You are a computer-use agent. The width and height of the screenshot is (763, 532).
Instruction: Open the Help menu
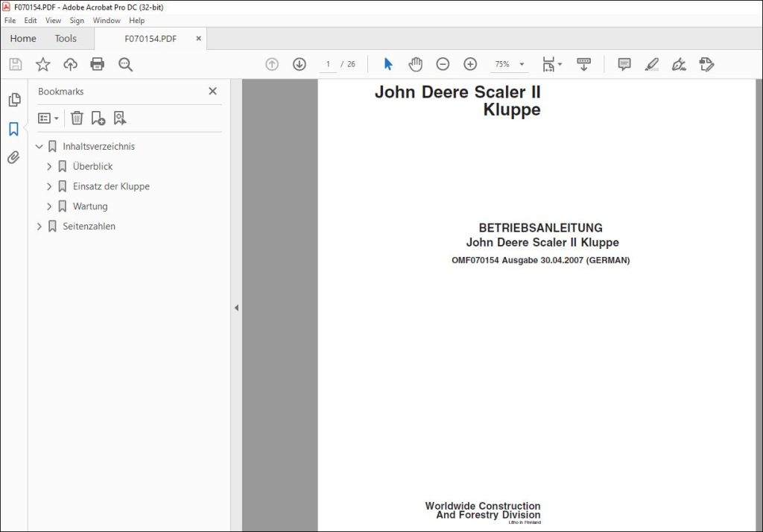point(137,20)
